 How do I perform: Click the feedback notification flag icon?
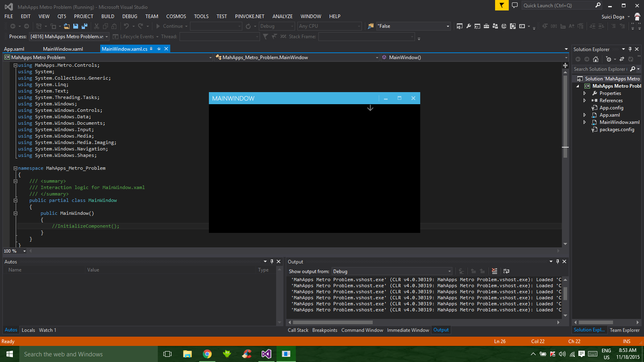(502, 5)
